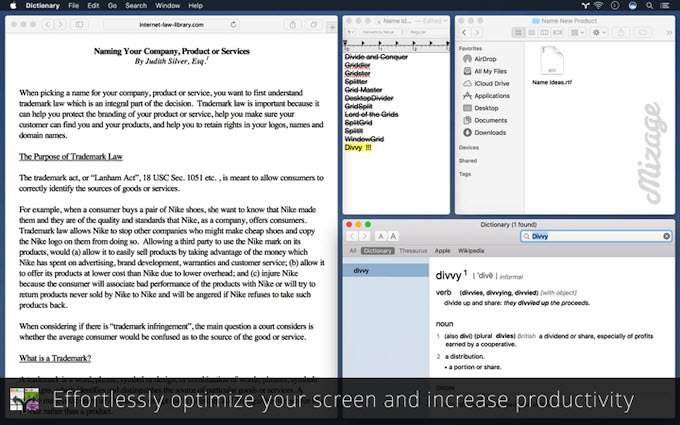Image resolution: width=680 pixels, height=425 pixels.
Task: Click the Finder Edit Tags button
Action: (643, 33)
